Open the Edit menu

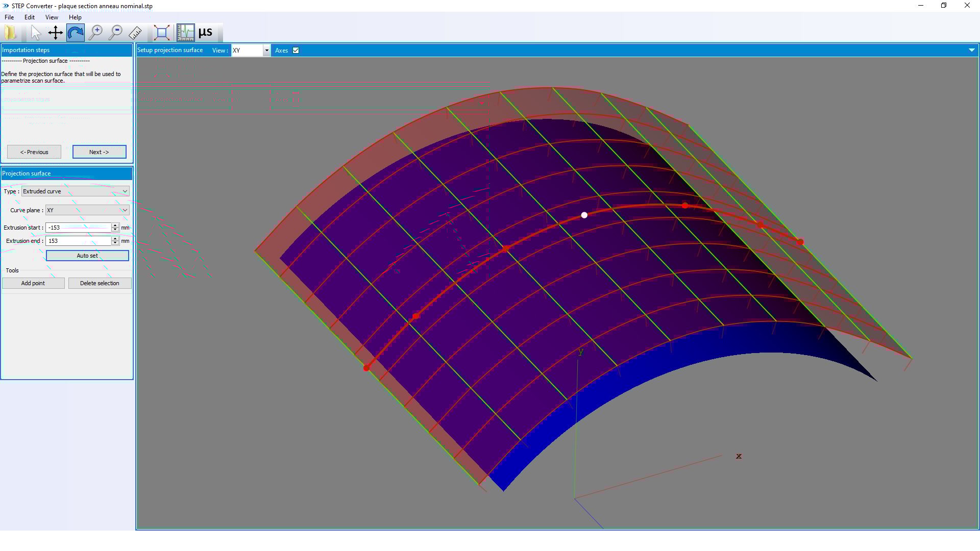29,17
